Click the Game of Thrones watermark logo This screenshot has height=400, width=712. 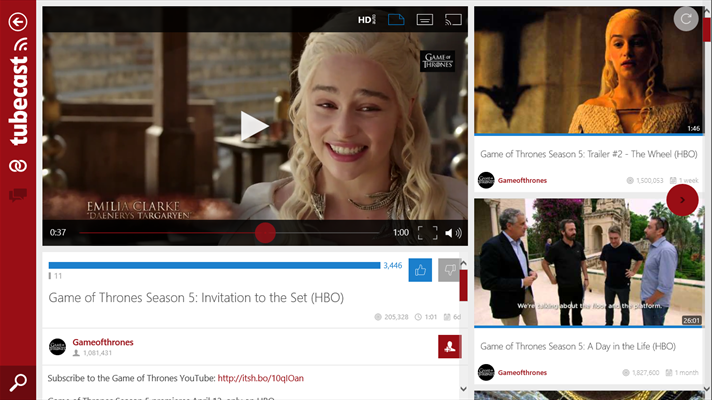tap(438, 61)
